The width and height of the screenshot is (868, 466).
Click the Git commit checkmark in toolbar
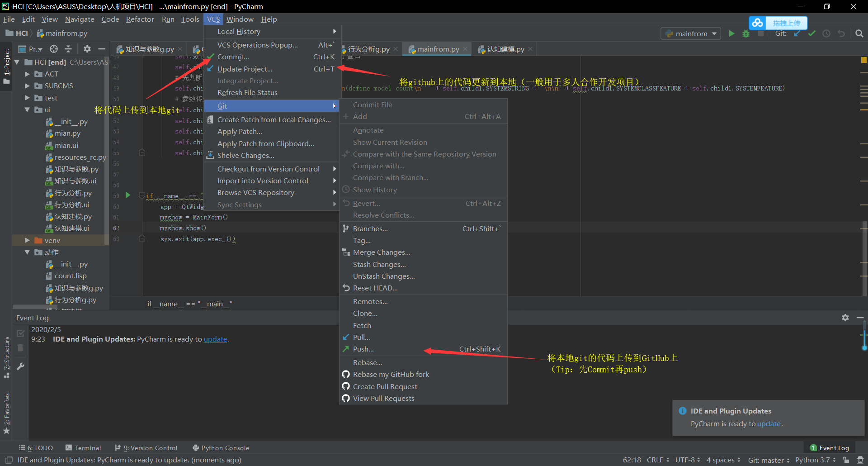(812, 33)
